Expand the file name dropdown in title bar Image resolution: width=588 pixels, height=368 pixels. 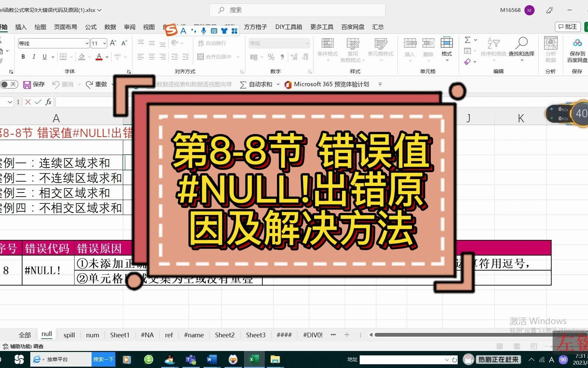100,10
